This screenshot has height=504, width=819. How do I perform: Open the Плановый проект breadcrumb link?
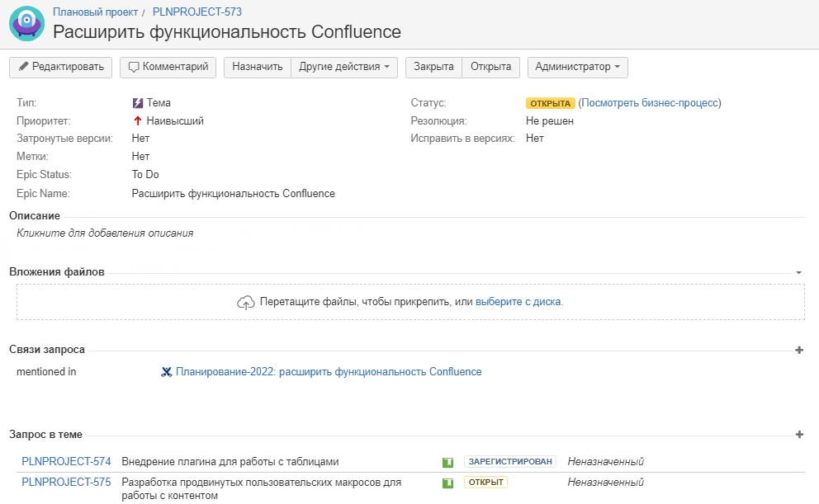pyautogui.click(x=95, y=12)
